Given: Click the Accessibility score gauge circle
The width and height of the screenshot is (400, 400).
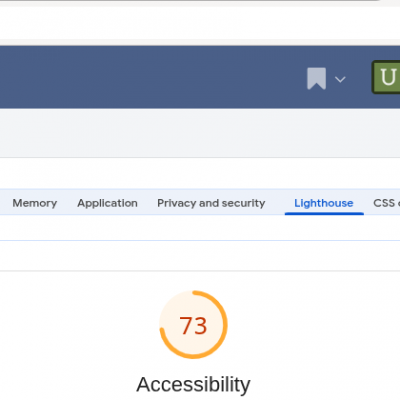Looking at the screenshot, I should pos(193,325).
